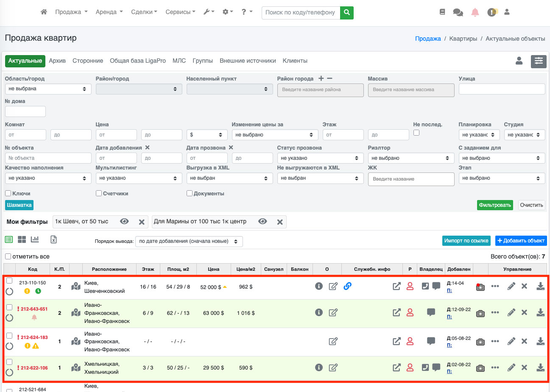Click the blue link icon in first row
The width and height of the screenshot is (550, 392).
347,286
